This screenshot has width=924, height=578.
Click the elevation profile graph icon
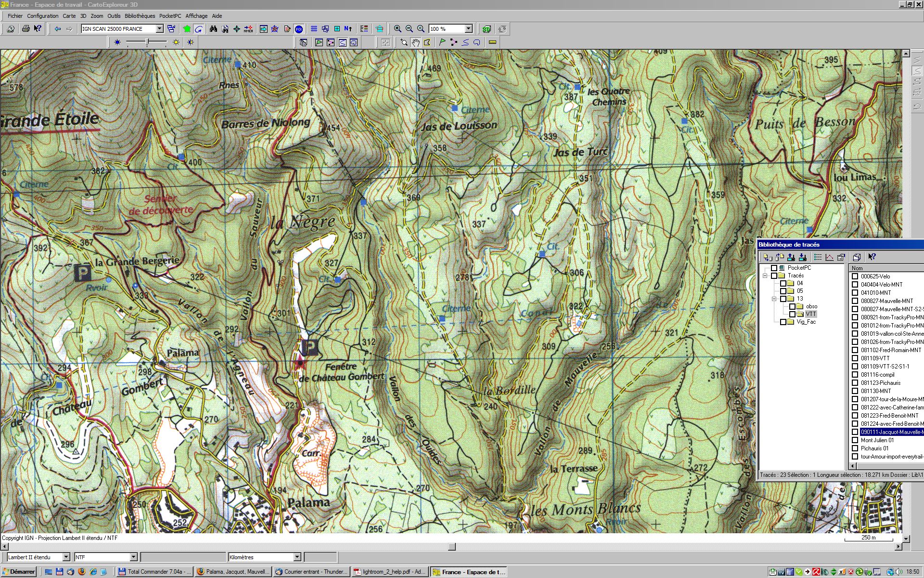click(829, 257)
